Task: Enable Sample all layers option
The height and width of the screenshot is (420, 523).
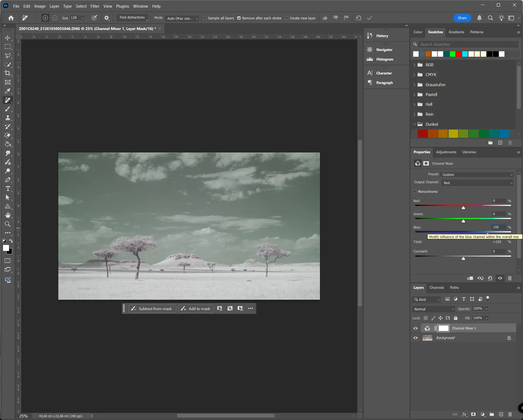Action: 205,18
